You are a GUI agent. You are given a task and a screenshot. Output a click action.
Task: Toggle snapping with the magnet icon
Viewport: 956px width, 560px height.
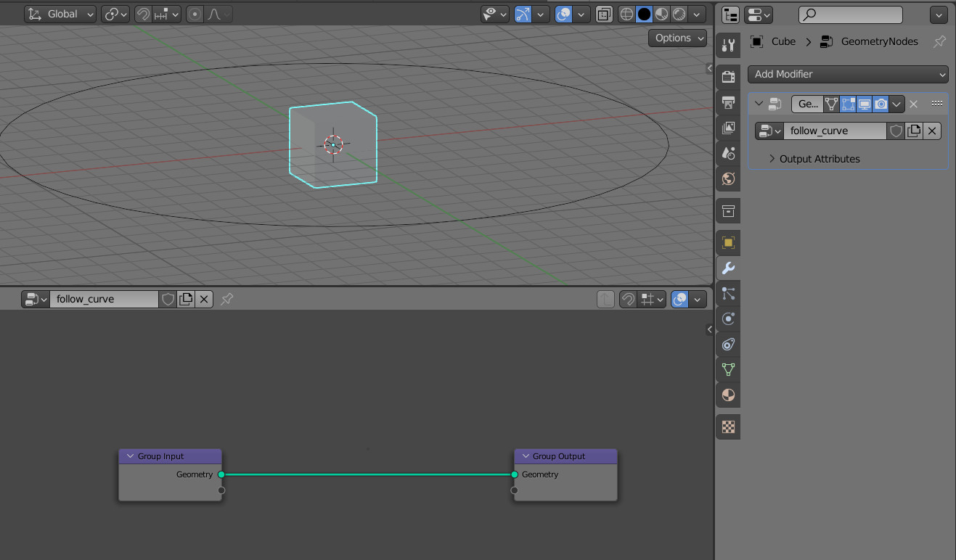tap(144, 14)
